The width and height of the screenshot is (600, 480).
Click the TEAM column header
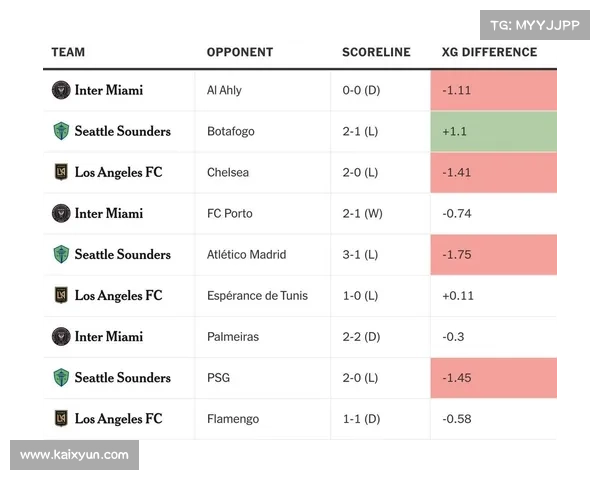(x=68, y=52)
